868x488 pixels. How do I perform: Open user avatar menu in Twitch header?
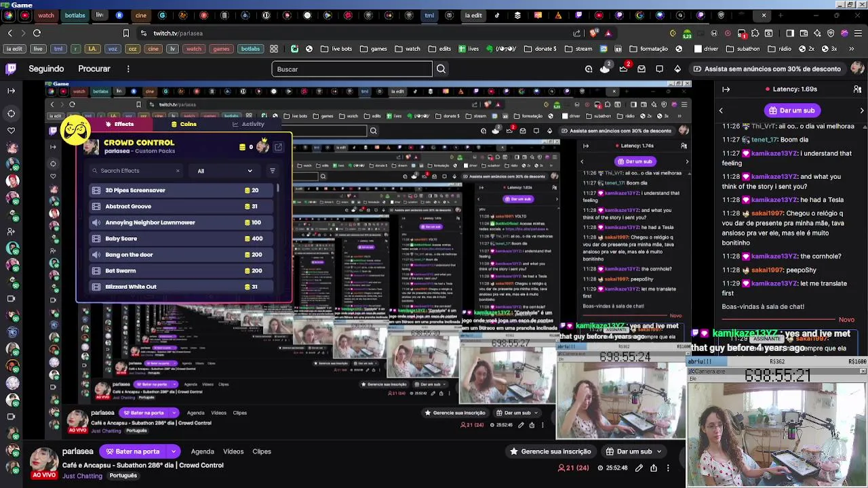tap(857, 68)
